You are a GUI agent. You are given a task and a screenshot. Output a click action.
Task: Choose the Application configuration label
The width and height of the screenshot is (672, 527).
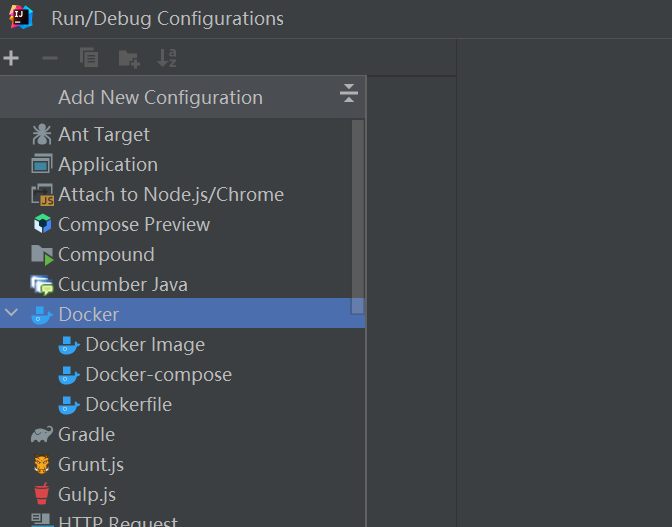pyautogui.click(x=108, y=165)
